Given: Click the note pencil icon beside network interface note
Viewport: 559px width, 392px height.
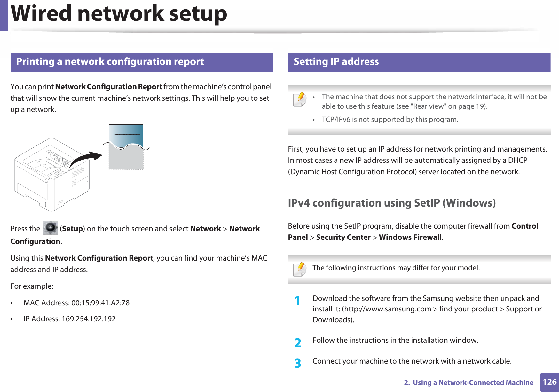Looking at the screenshot, I should tap(299, 99).
